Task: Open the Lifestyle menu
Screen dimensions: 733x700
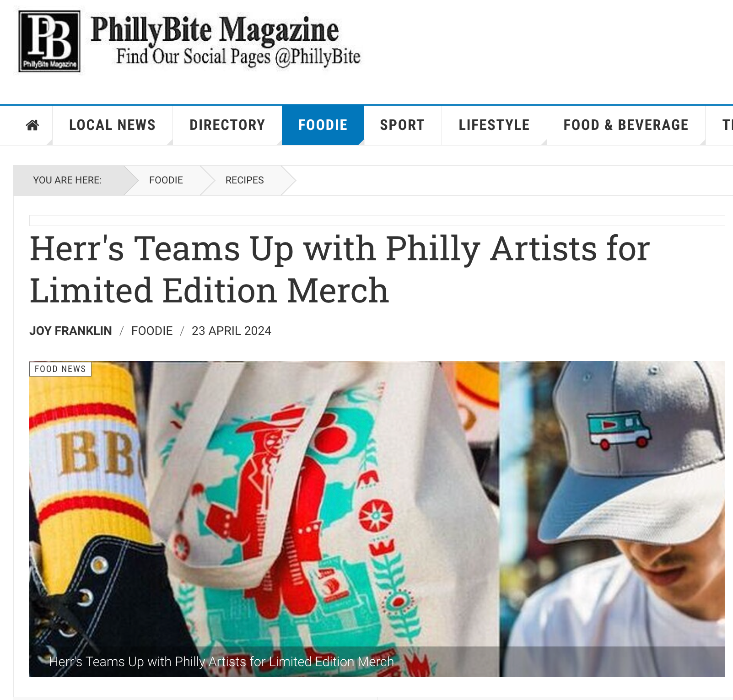Action: click(494, 125)
